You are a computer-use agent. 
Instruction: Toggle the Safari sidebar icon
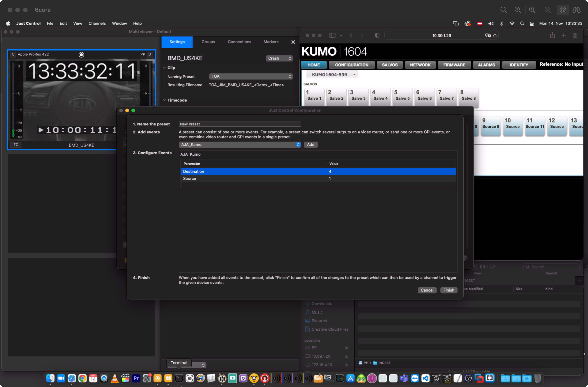(x=332, y=36)
